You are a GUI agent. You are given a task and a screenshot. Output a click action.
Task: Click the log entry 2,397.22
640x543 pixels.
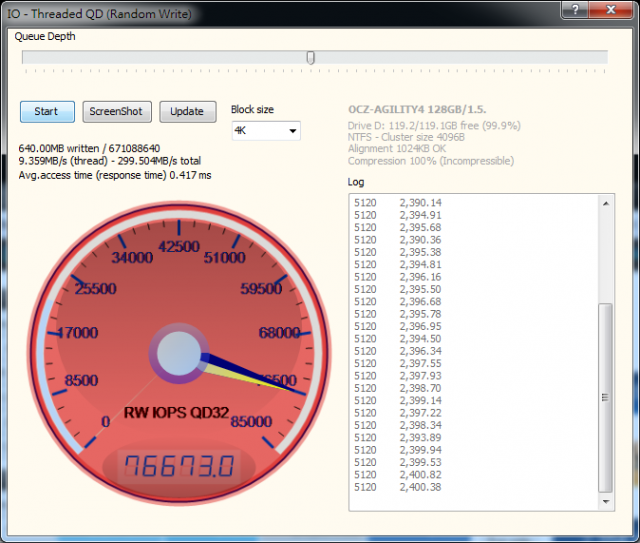coord(420,413)
